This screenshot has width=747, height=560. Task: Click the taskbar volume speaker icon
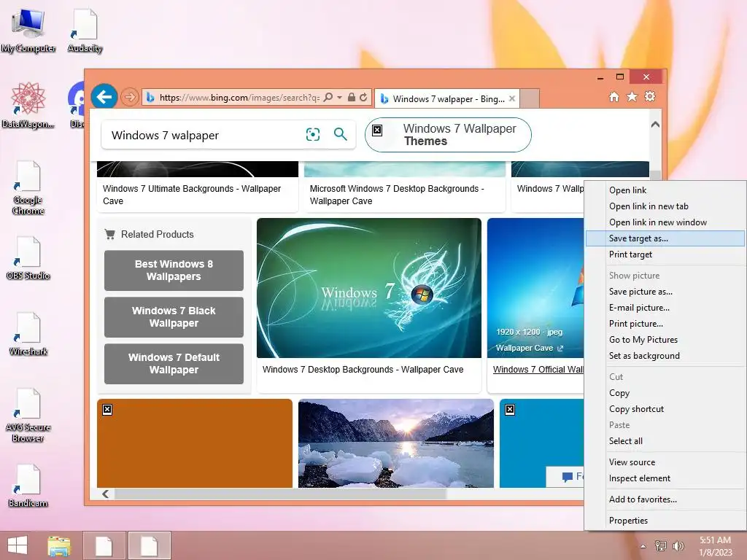pyautogui.click(x=678, y=545)
